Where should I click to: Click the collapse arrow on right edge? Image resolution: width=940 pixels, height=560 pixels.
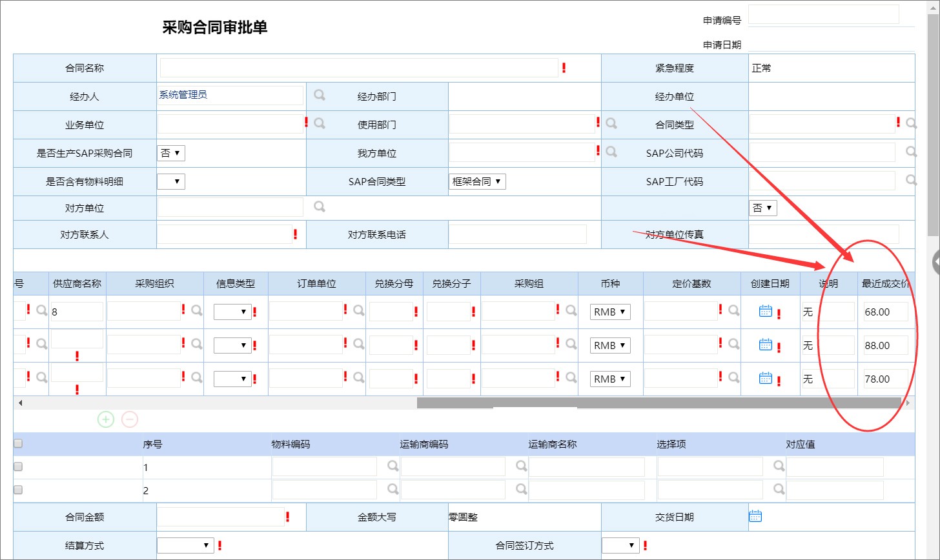tap(936, 262)
